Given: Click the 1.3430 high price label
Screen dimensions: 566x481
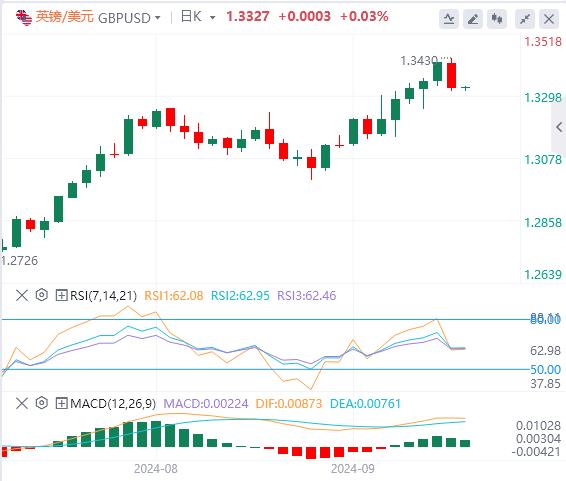Looking at the screenshot, I should click(419, 61).
